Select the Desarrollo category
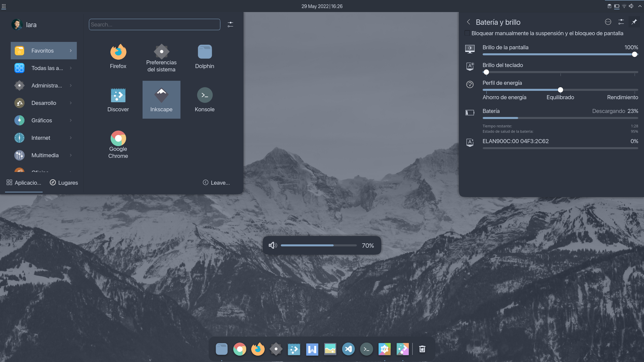This screenshot has width=644, height=362. point(44,103)
